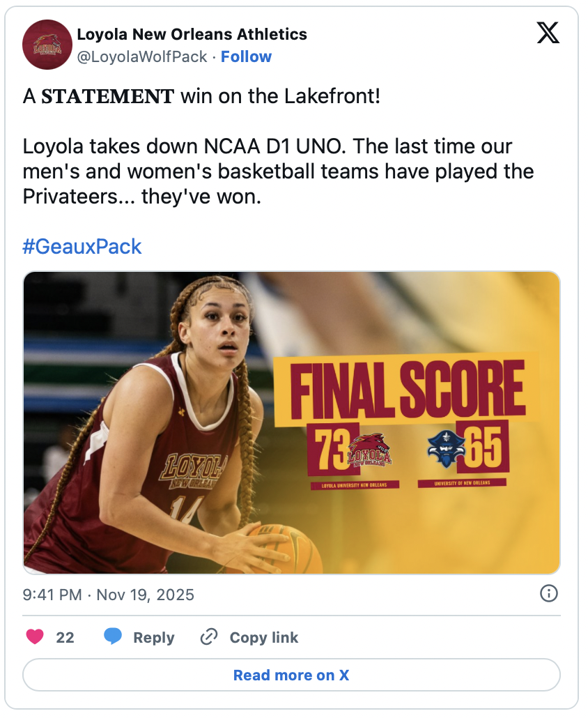588x718 pixels.
Task: Open the Loyola profile avatar
Action: click(x=47, y=45)
